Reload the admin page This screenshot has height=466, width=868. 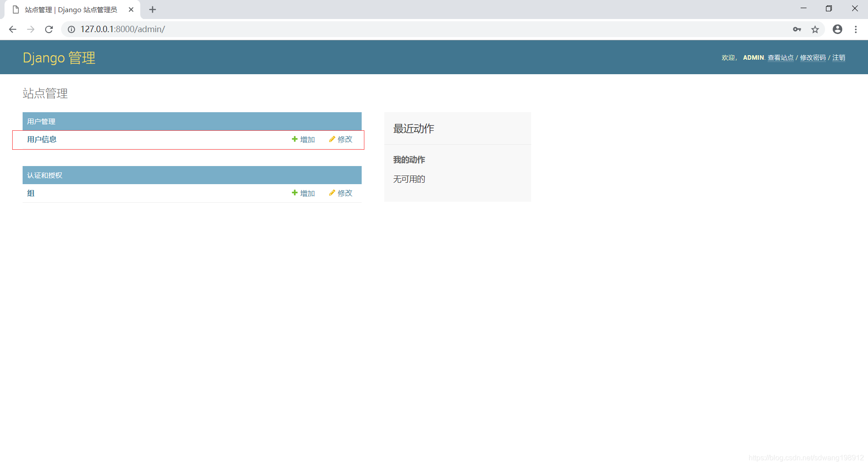click(49, 29)
